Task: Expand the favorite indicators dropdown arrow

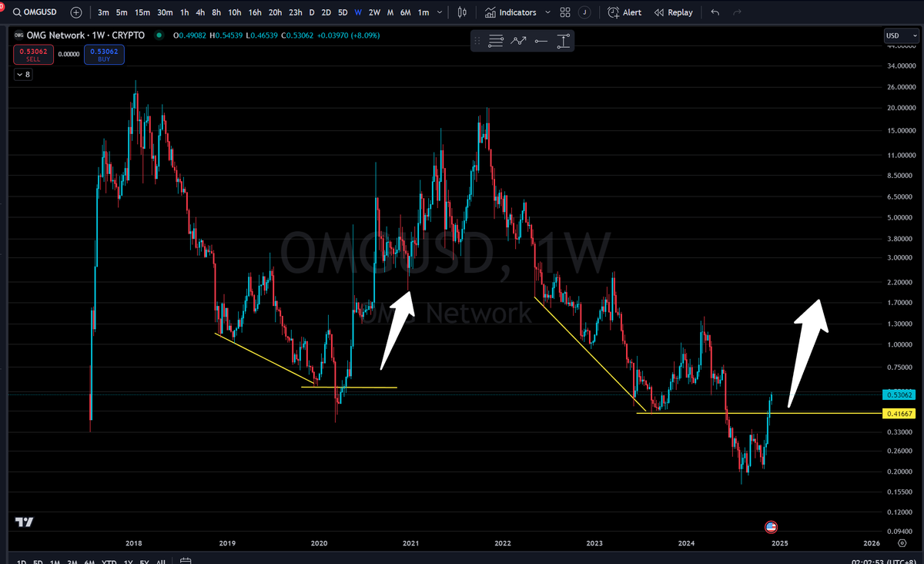Action: tap(547, 12)
